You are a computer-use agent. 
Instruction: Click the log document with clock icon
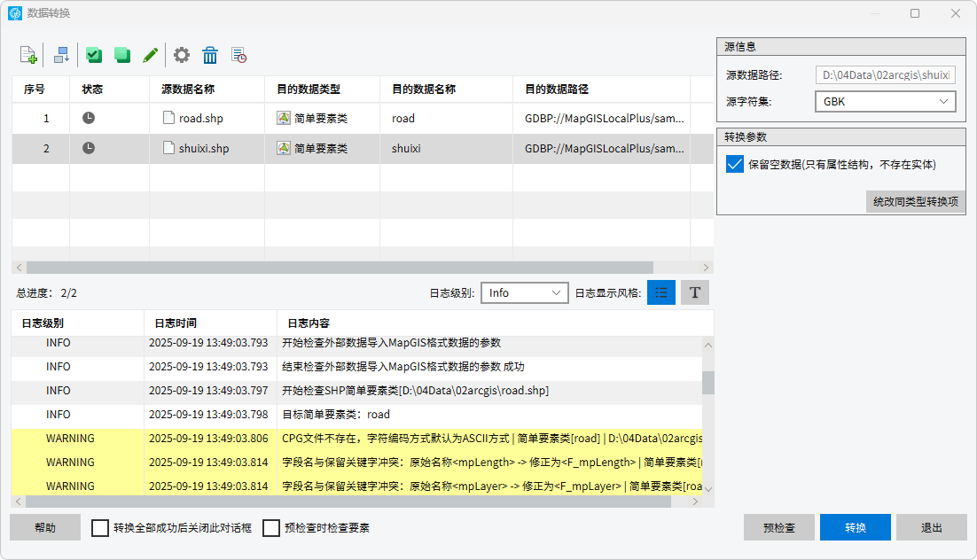point(238,55)
